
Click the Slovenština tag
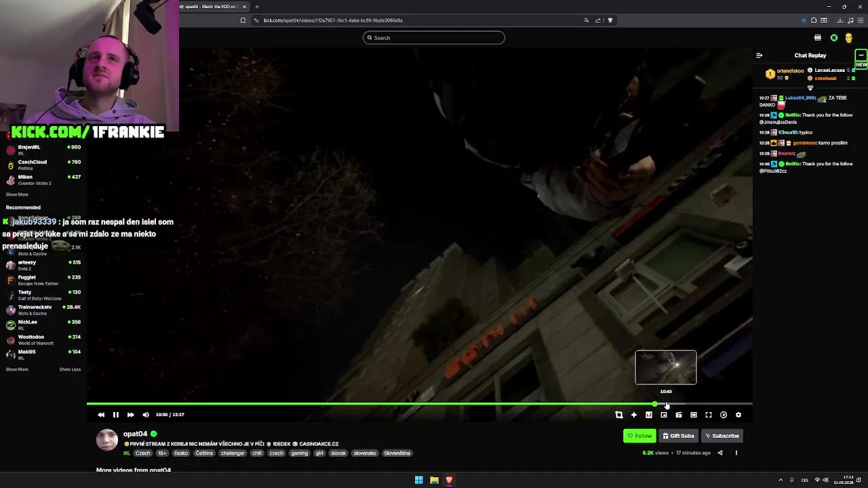coord(397,453)
